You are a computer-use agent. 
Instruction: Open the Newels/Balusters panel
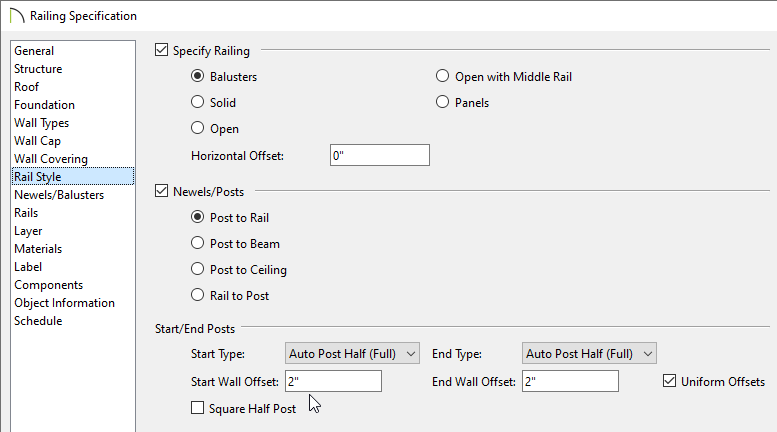59,195
